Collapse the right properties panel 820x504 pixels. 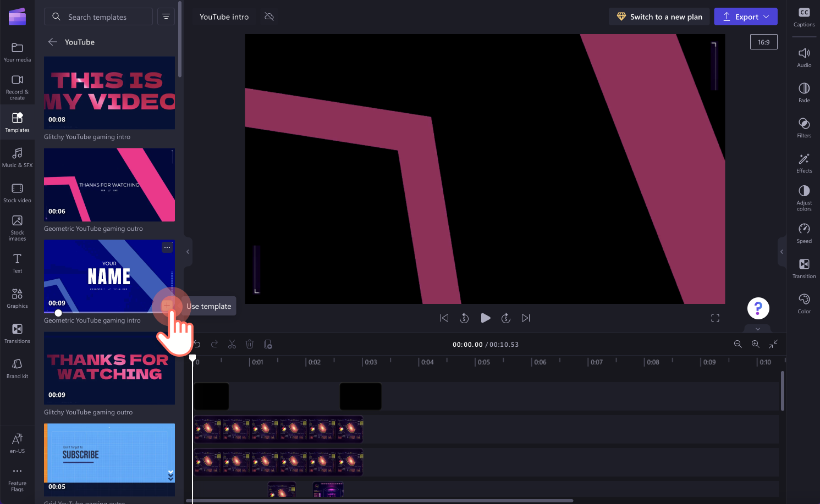coord(782,252)
